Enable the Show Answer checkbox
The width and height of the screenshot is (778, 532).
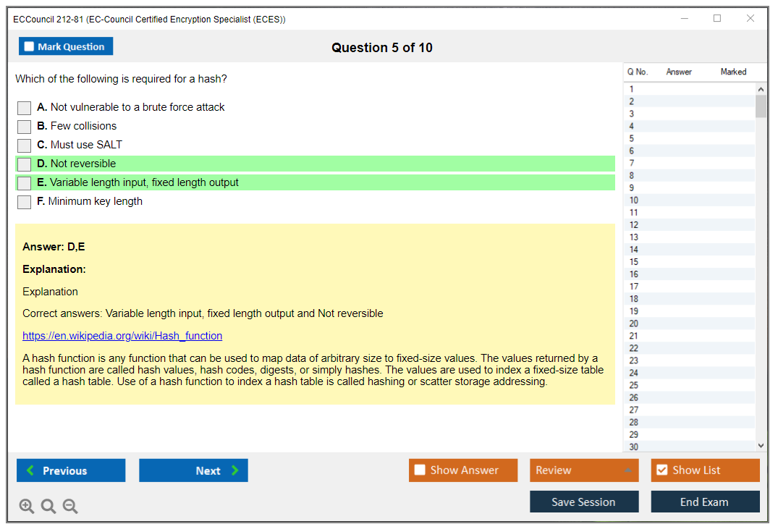click(x=420, y=470)
